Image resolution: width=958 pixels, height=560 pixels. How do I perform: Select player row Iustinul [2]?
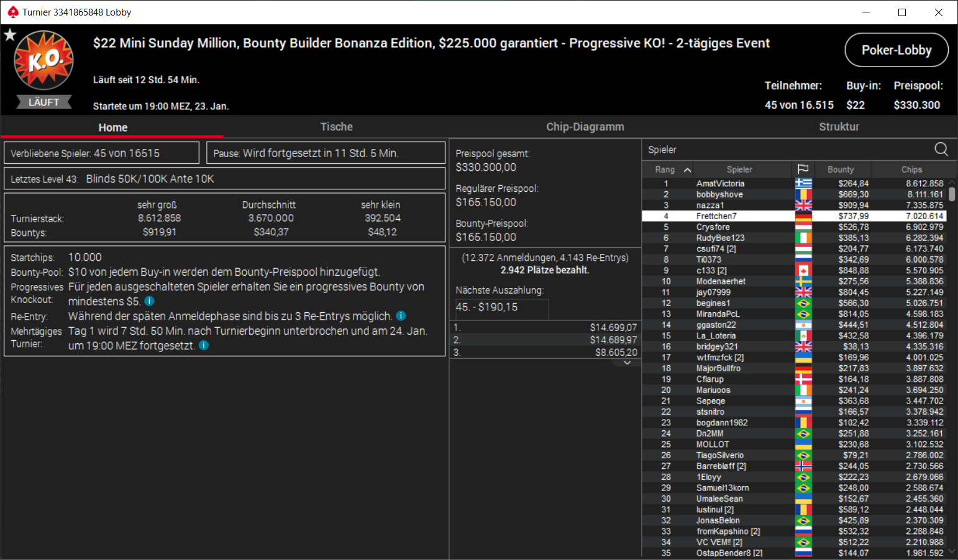[794, 509]
